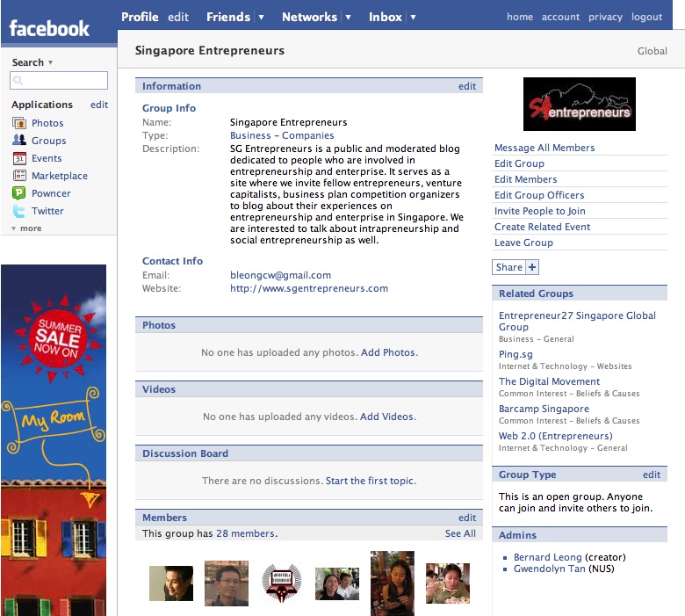Image resolution: width=685 pixels, height=616 pixels.
Task: Click the Twitter bird icon
Action: coord(19,211)
